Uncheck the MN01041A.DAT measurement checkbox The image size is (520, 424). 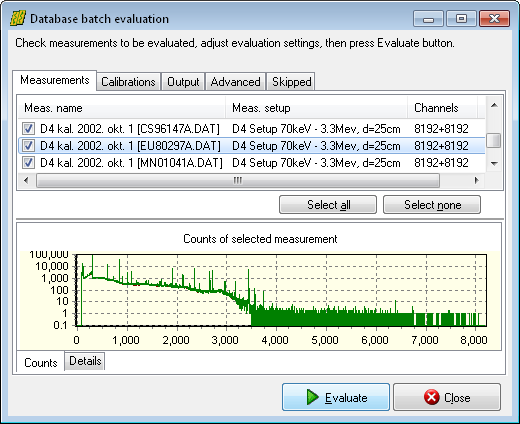coord(28,163)
